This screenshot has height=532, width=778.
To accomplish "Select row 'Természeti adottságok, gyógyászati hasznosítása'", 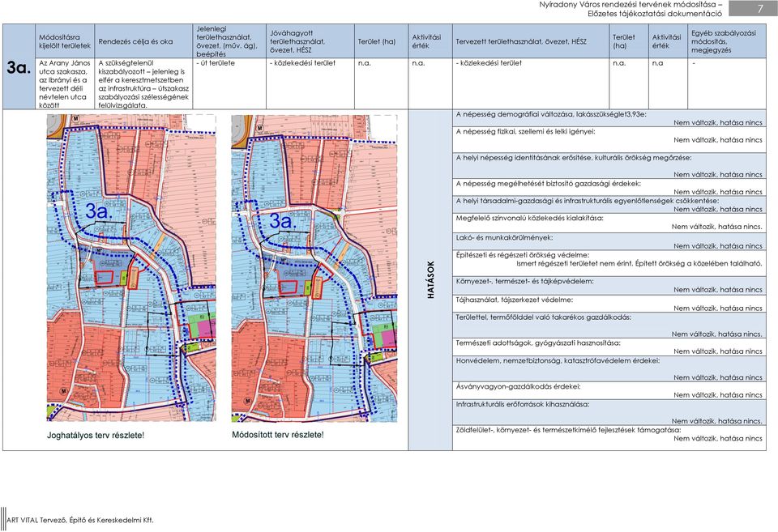I will [x=609, y=347].
